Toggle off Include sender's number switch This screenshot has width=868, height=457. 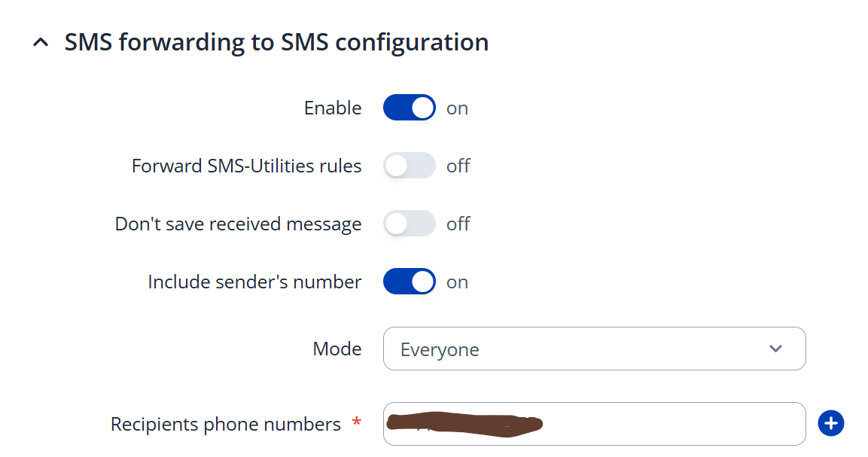pos(409,282)
